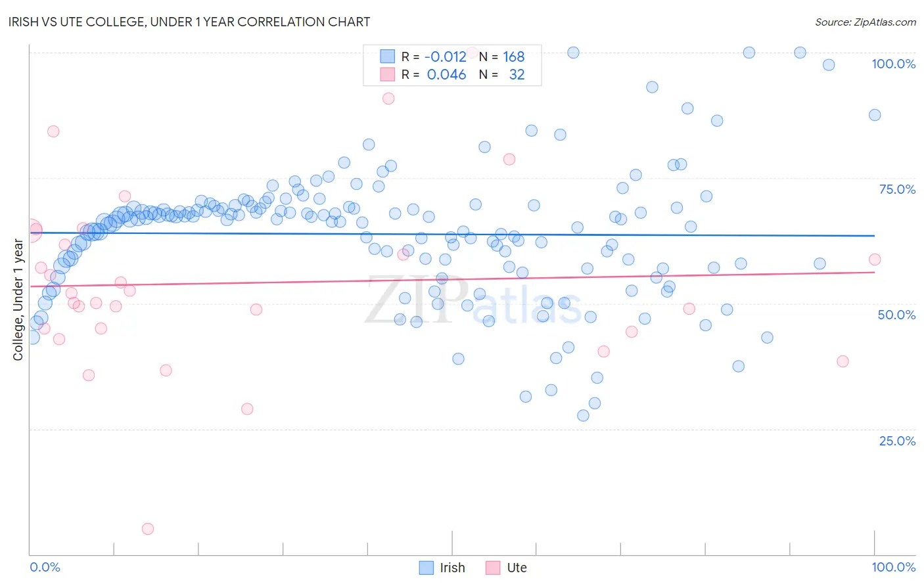Click the blue swatch in the R = -0.012 row
The height and width of the screenshot is (586, 924).
point(388,56)
